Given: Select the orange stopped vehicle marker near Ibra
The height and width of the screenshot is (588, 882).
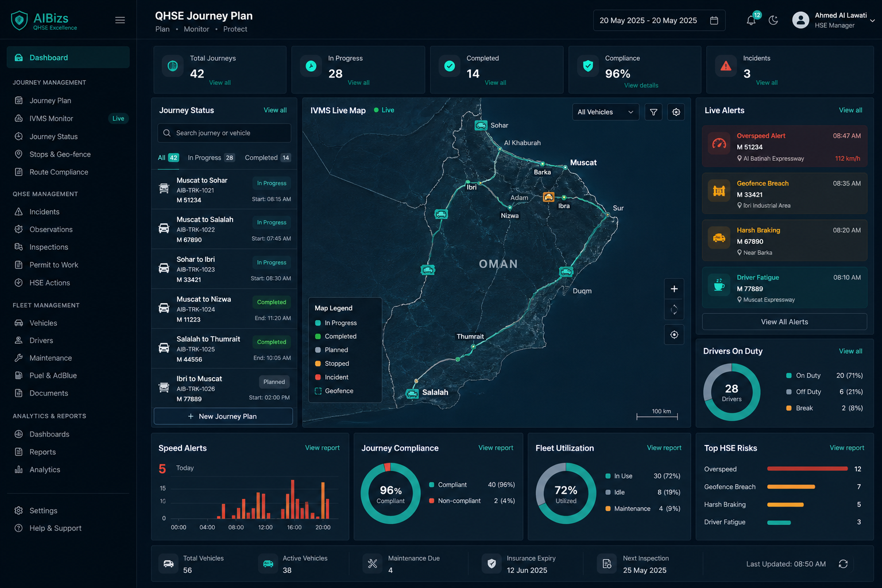Looking at the screenshot, I should tap(548, 197).
